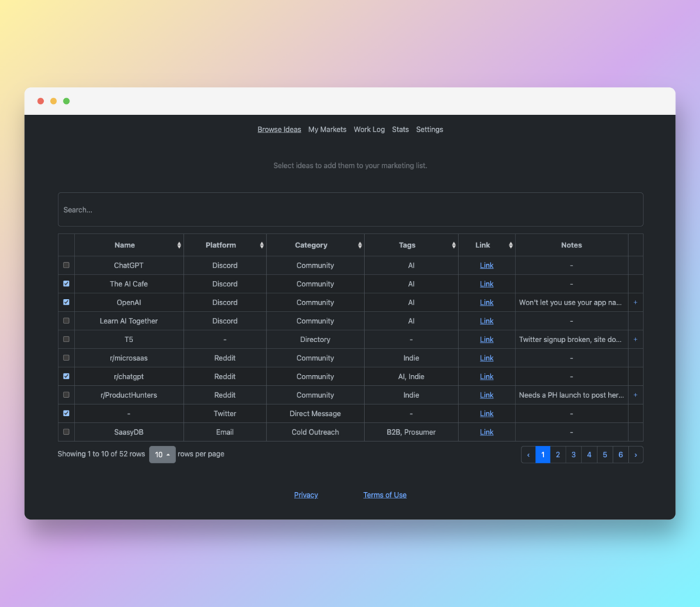The height and width of the screenshot is (607, 700).
Task: Sort table by Category column arrows
Action: [360, 245]
